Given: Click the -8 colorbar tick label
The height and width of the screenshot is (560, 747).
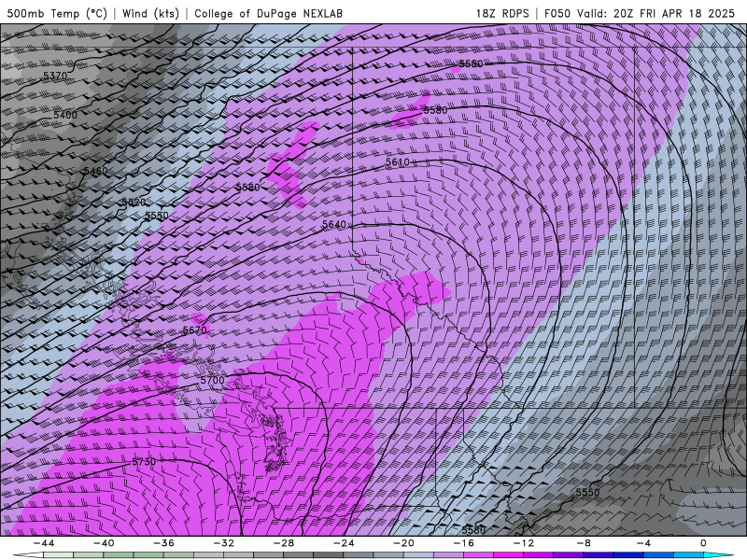Looking at the screenshot, I should [585, 543].
